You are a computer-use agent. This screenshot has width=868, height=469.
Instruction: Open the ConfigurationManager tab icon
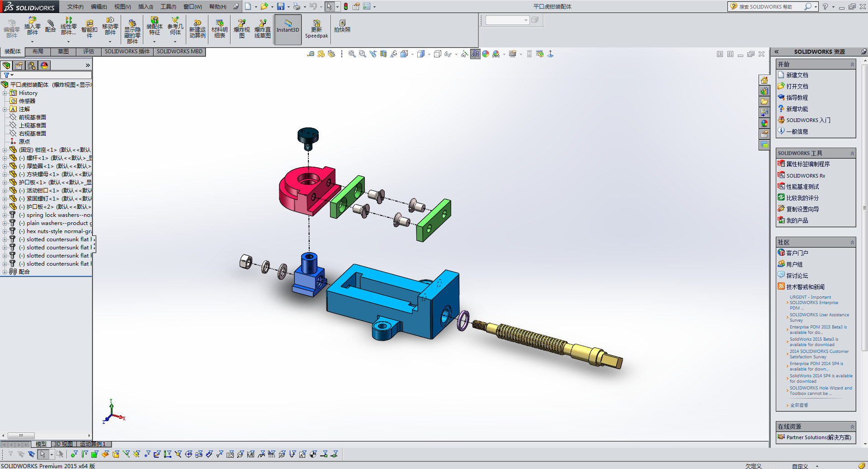pos(32,66)
